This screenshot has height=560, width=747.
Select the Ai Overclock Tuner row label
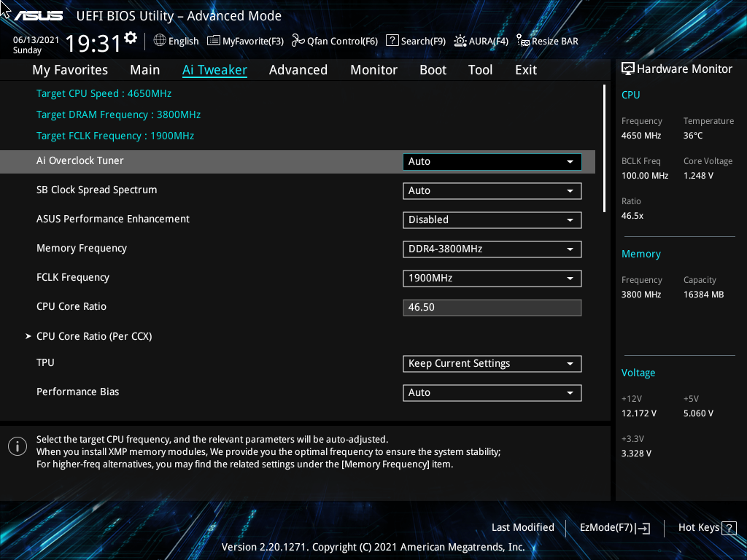[x=80, y=161]
